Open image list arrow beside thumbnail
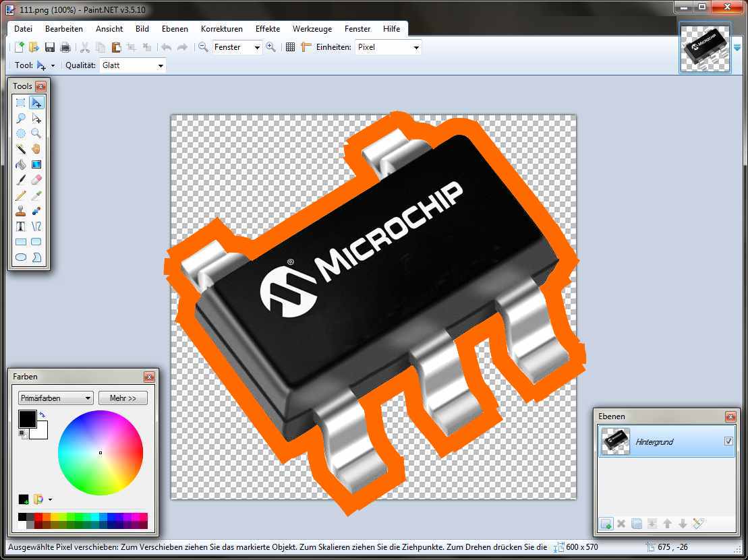 tap(737, 48)
